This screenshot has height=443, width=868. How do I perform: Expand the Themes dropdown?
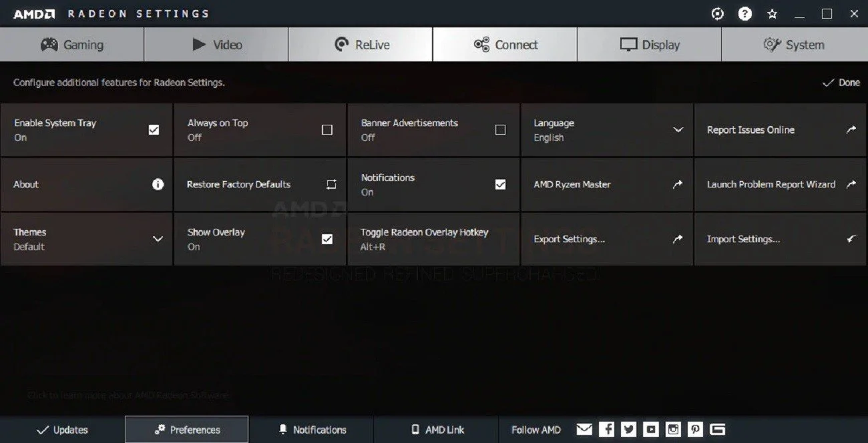pos(87,239)
